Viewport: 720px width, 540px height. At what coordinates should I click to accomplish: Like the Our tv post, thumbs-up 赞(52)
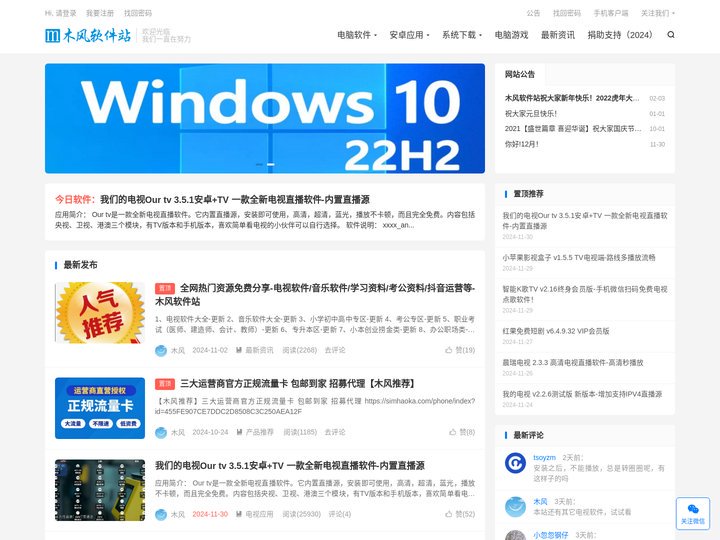pyautogui.click(x=460, y=514)
